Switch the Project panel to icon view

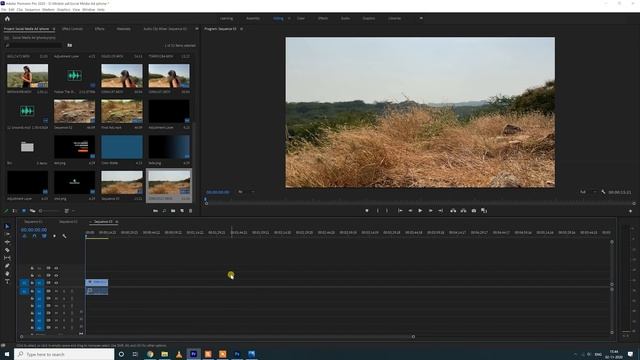coord(24,211)
